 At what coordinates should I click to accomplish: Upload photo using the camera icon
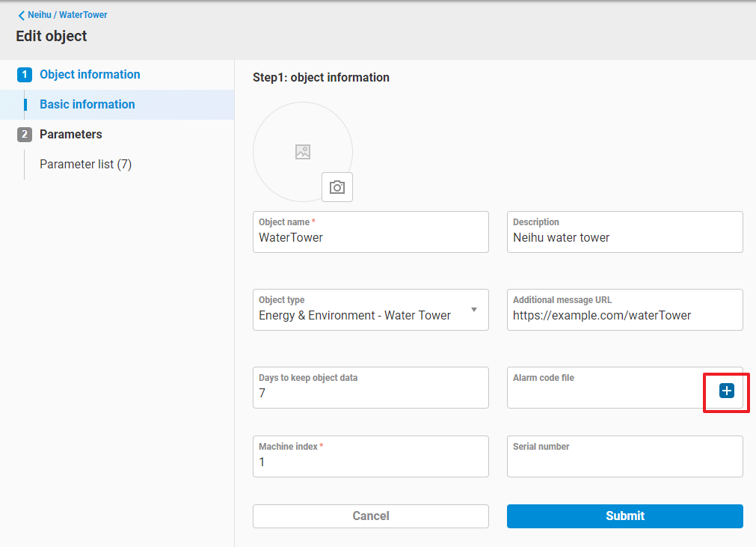(x=337, y=187)
